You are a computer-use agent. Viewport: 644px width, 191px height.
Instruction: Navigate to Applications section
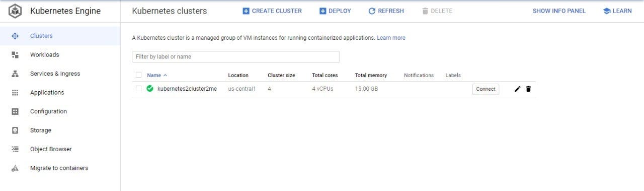tap(47, 93)
